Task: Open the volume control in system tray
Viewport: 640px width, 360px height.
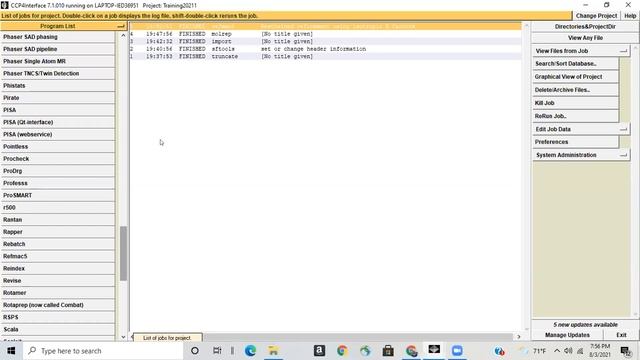Action: coord(568,351)
